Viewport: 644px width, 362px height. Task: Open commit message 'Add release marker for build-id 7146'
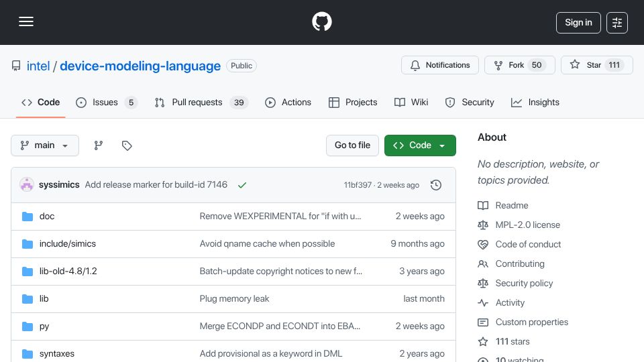pos(156,185)
